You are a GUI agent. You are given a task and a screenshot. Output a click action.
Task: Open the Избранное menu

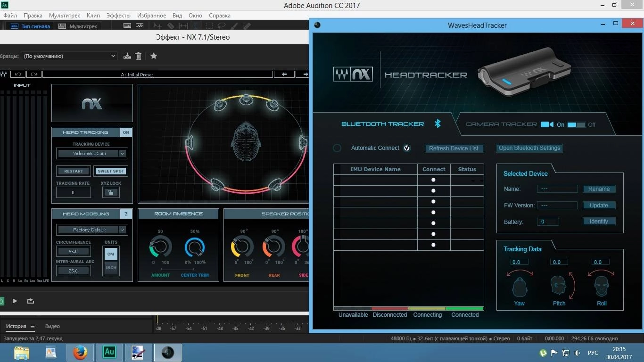(x=152, y=16)
